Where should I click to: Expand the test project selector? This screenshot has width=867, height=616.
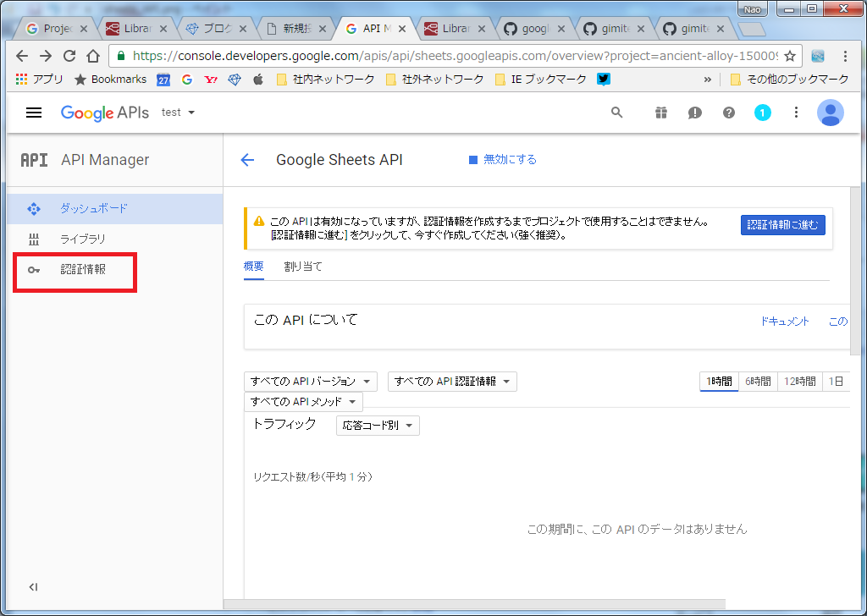[x=178, y=113]
